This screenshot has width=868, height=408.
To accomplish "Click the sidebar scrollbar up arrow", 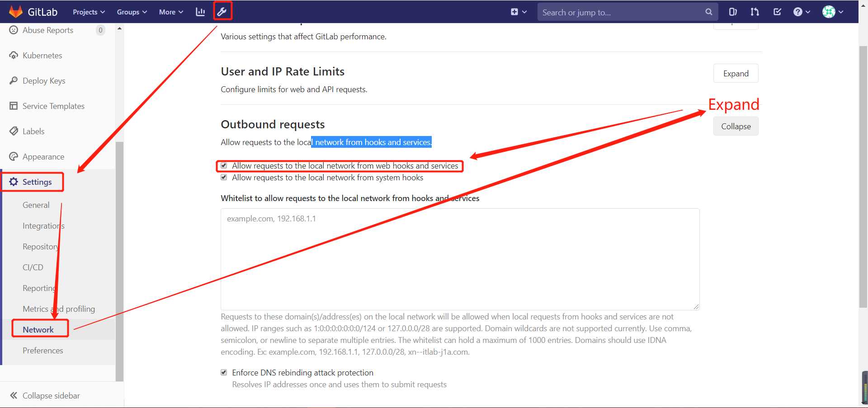I will (119, 28).
